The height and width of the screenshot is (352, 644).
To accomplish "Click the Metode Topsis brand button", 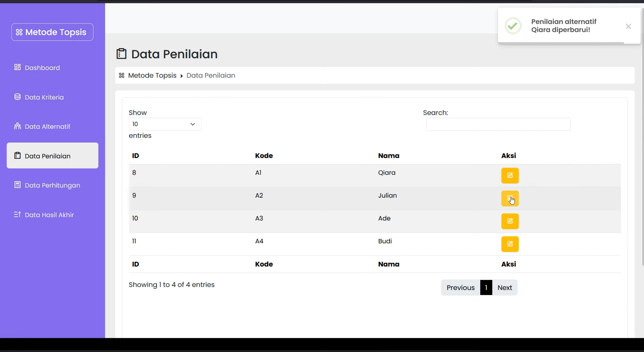I will point(52,32).
